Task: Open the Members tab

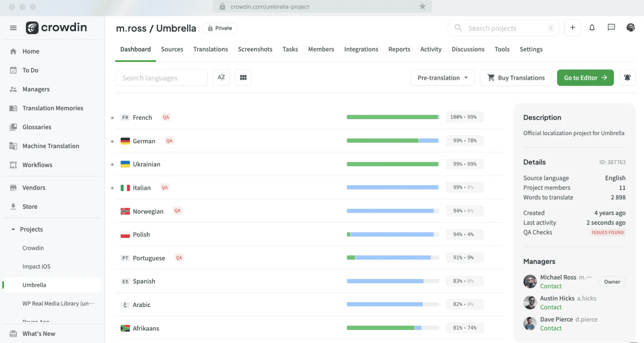Action: 321,49
